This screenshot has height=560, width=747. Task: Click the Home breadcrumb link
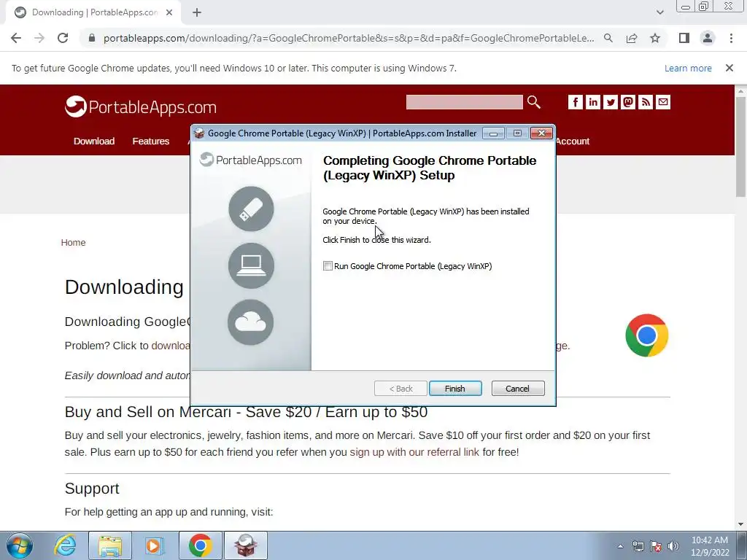(73, 242)
